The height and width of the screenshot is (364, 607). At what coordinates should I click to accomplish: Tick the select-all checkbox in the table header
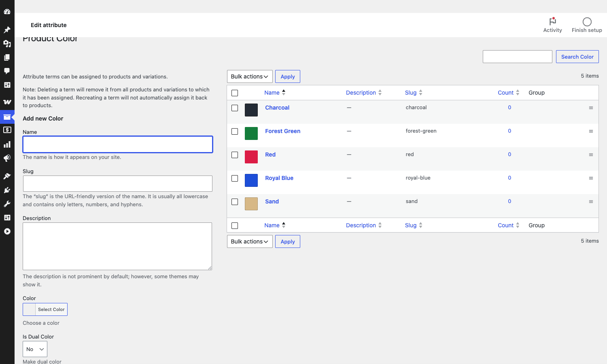[235, 93]
